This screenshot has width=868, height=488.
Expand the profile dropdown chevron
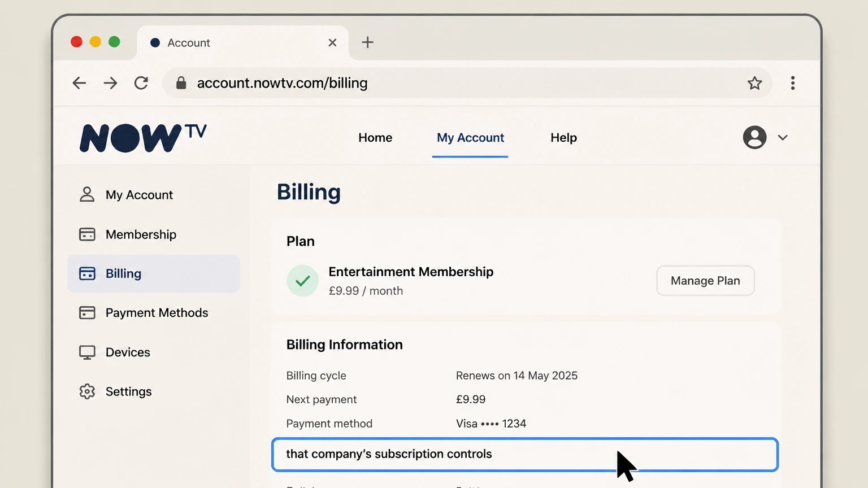[783, 137]
